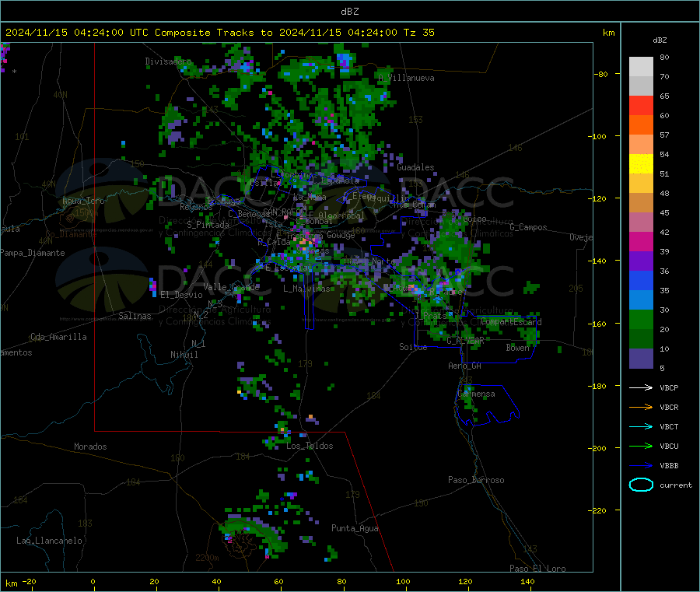Click the Aero_GA place label

point(465,366)
